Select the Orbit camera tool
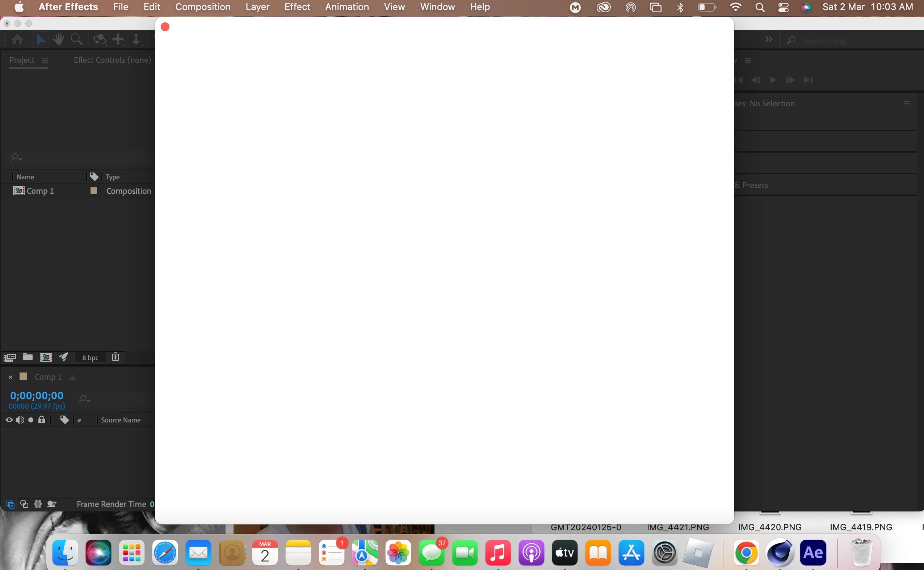Viewport: 924px width, 570px height. 100,39
